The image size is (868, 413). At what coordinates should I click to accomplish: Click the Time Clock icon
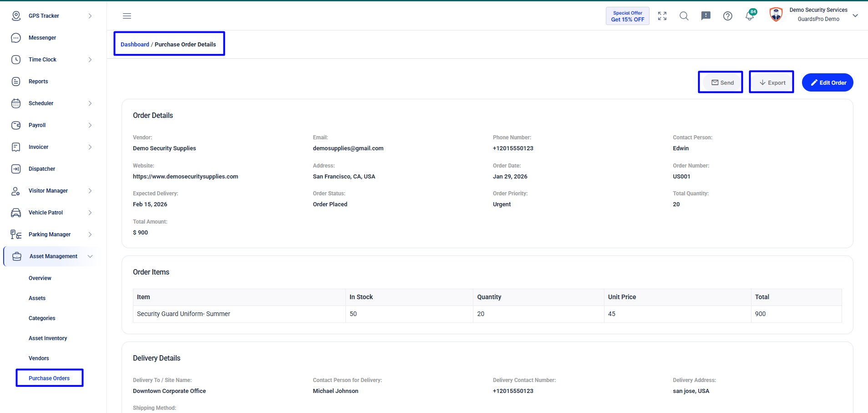[x=16, y=60]
